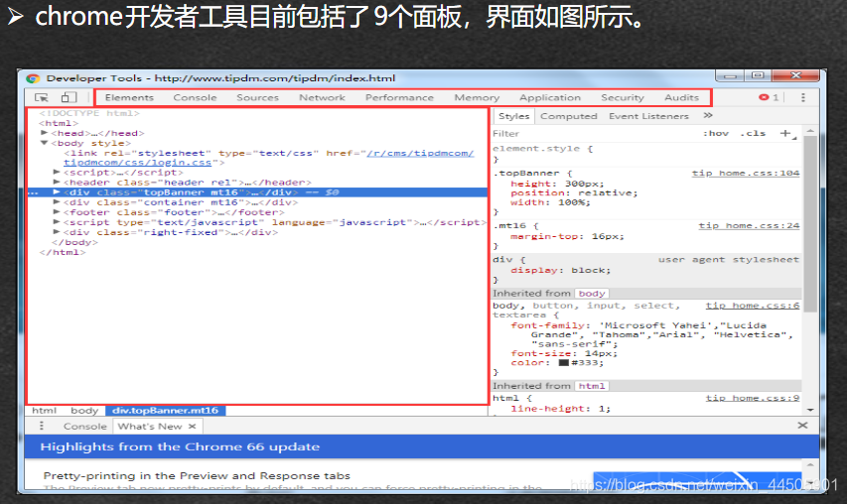Click the position: relative declaration
The height and width of the screenshot is (504, 847).
pos(574,192)
